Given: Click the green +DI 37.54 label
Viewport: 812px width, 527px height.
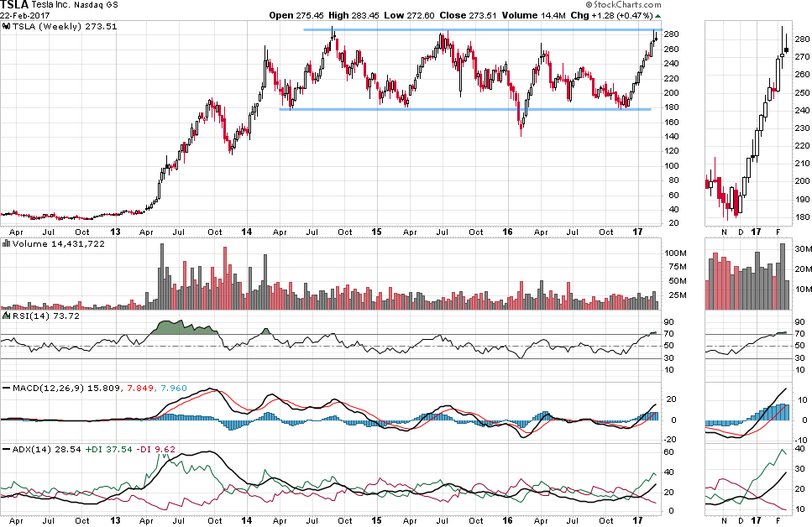Looking at the screenshot, I should pyautogui.click(x=109, y=449).
